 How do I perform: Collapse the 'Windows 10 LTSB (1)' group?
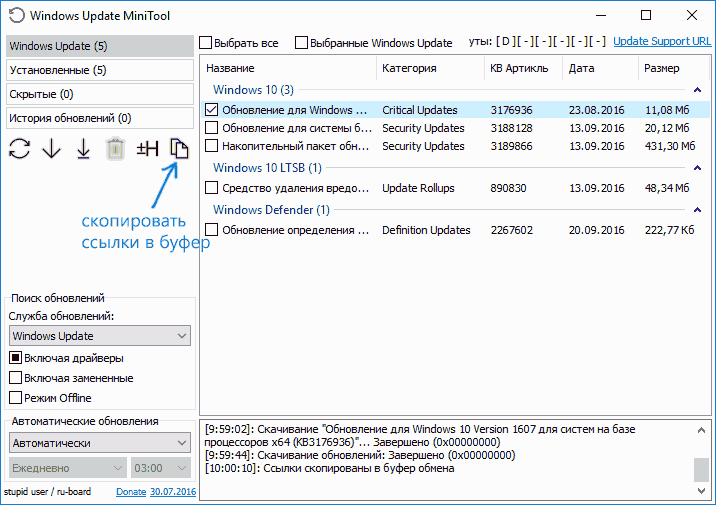click(697, 168)
